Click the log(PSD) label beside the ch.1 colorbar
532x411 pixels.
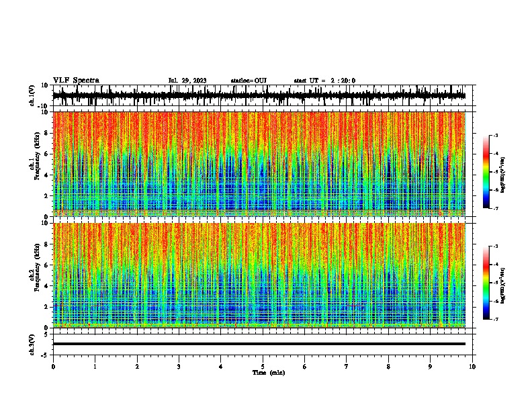502,175
